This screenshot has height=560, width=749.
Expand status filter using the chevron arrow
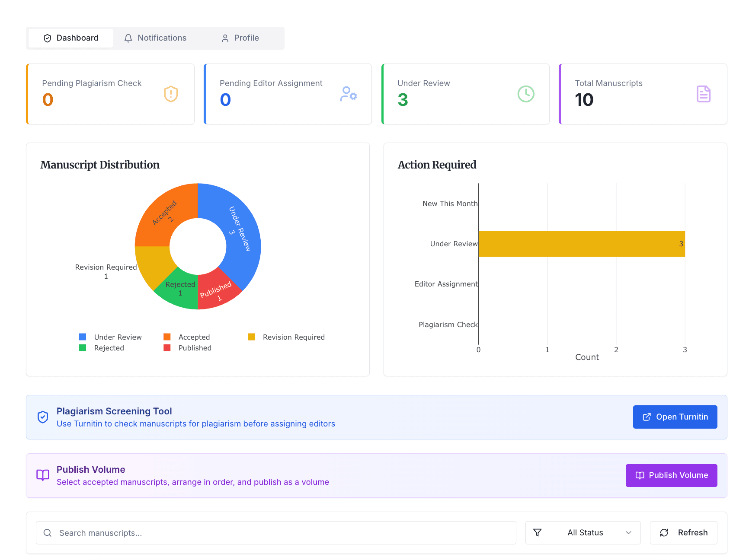tap(628, 533)
